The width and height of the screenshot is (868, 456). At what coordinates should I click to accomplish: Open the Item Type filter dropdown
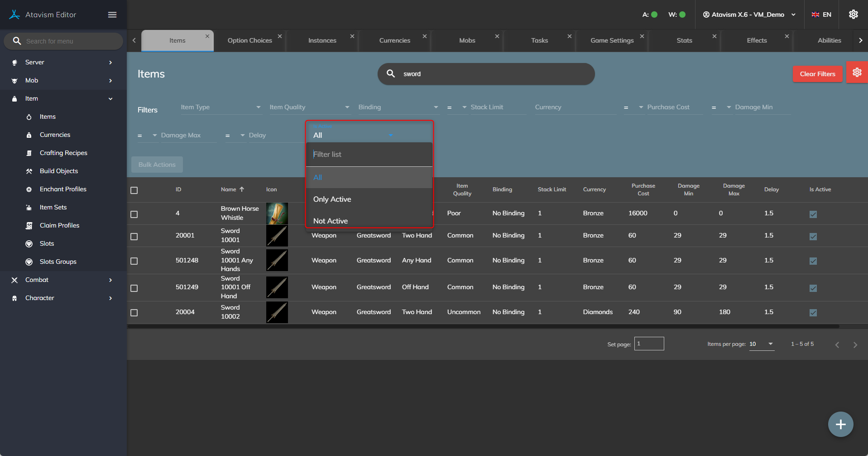221,107
